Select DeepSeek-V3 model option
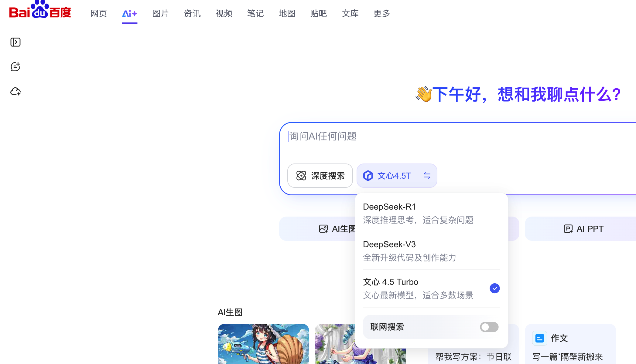 tap(389, 244)
